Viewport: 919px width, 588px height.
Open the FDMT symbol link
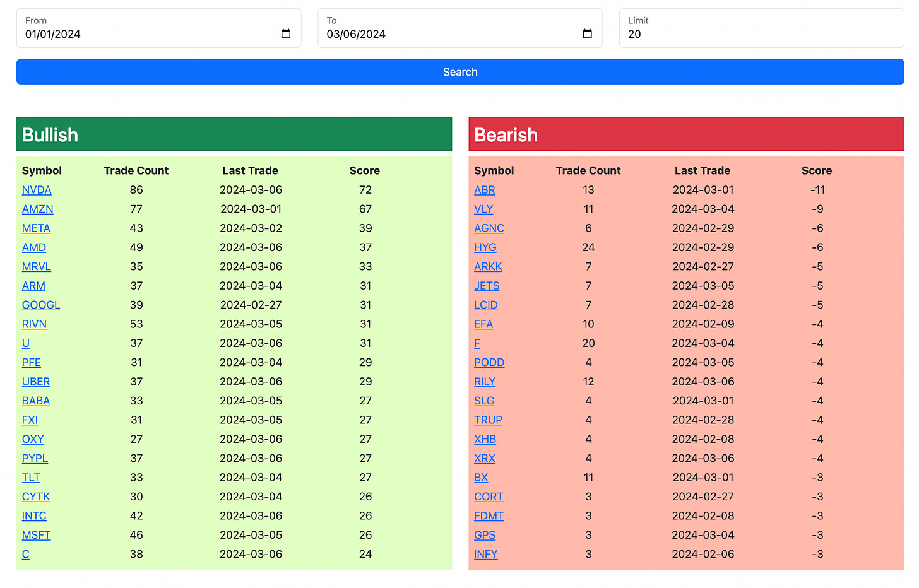(489, 516)
